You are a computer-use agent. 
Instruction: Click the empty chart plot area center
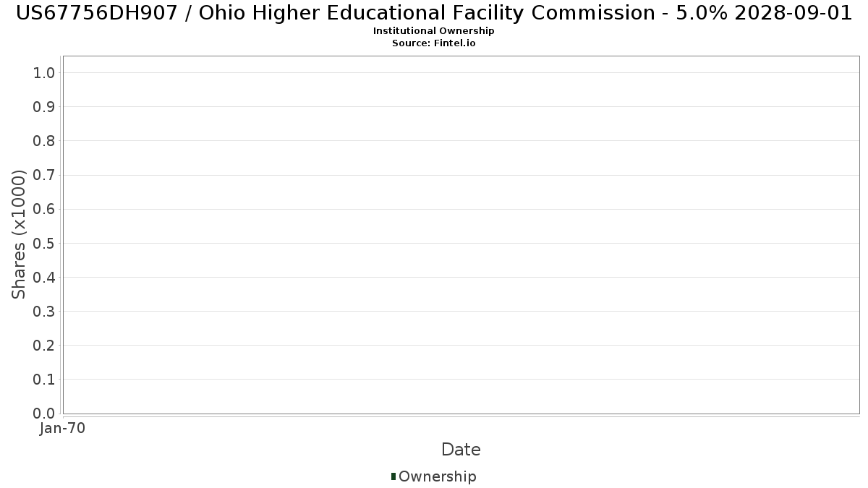coord(461,234)
